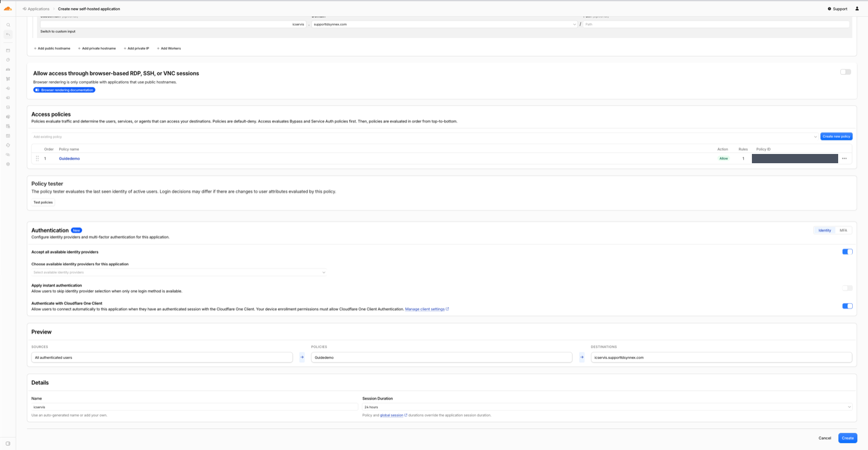Click the back arrow icon in sidebar
868x450 pixels.
(x=8, y=35)
